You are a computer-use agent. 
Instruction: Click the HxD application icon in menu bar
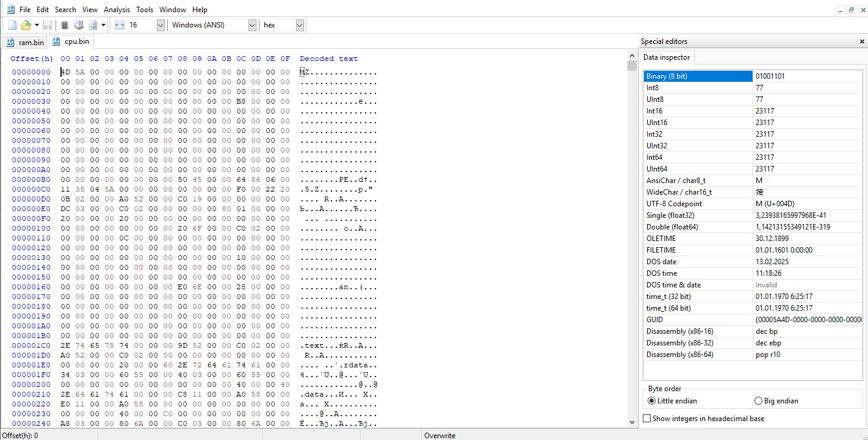(10, 10)
